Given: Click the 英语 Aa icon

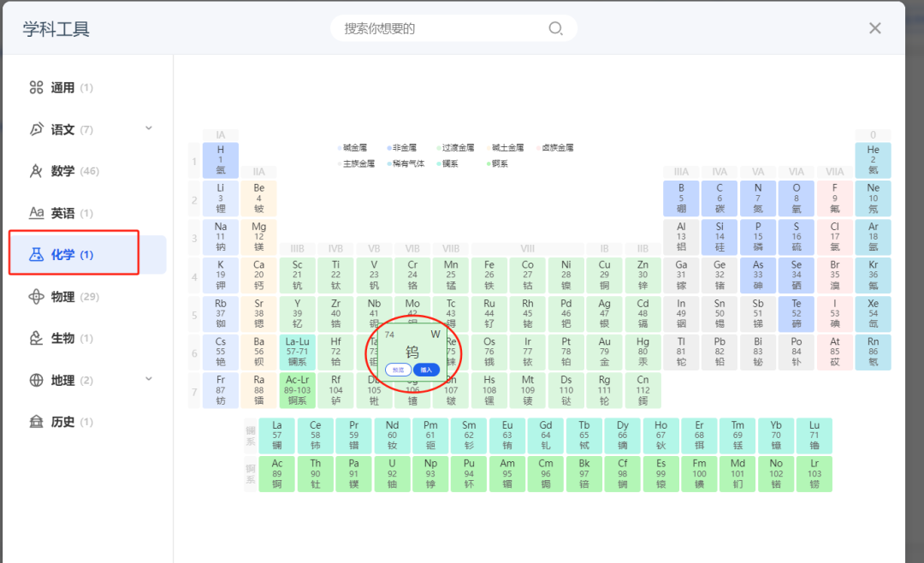Looking at the screenshot, I should coord(36,212).
